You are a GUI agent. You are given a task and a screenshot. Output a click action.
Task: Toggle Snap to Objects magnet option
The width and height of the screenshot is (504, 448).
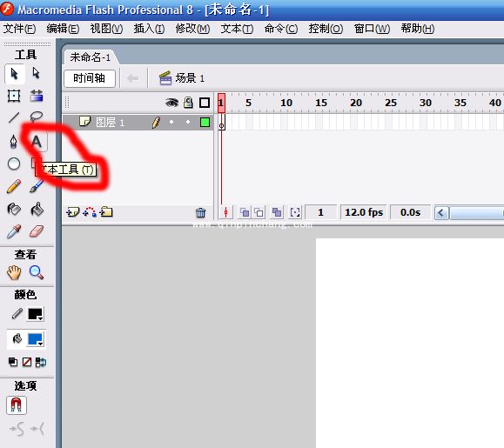pos(16,405)
